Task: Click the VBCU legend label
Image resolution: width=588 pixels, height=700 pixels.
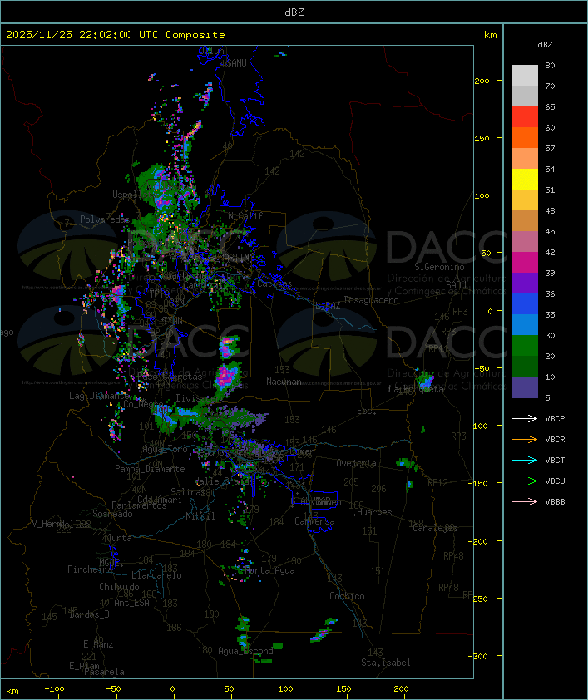Action: tap(555, 481)
